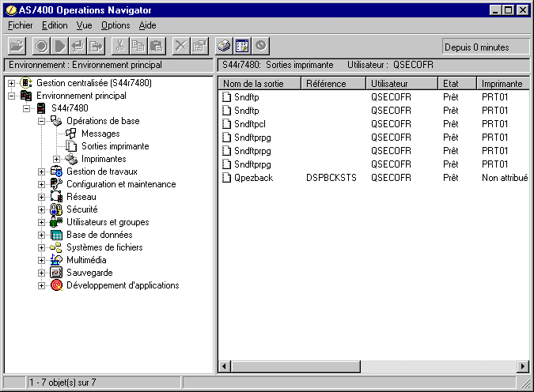Open the Aide menu
The image size is (534, 392).
[x=147, y=25]
